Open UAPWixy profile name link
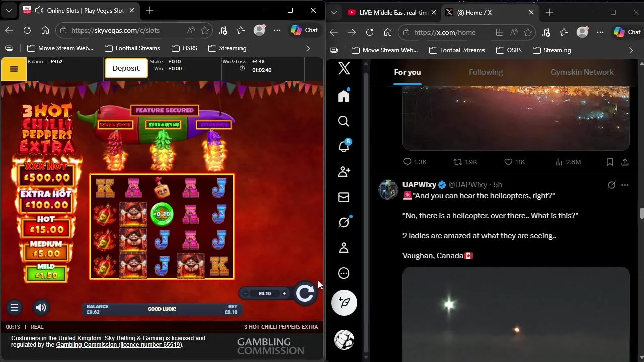 tap(419, 185)
